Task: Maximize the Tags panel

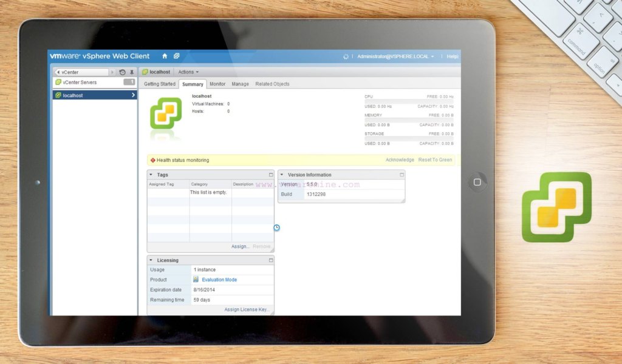Action: (x=271, y=175)
